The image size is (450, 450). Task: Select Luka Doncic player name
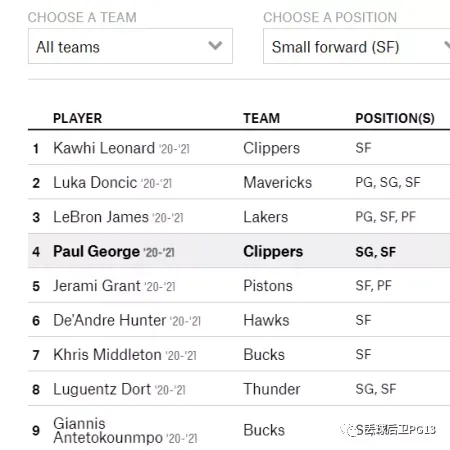(95, 183)
